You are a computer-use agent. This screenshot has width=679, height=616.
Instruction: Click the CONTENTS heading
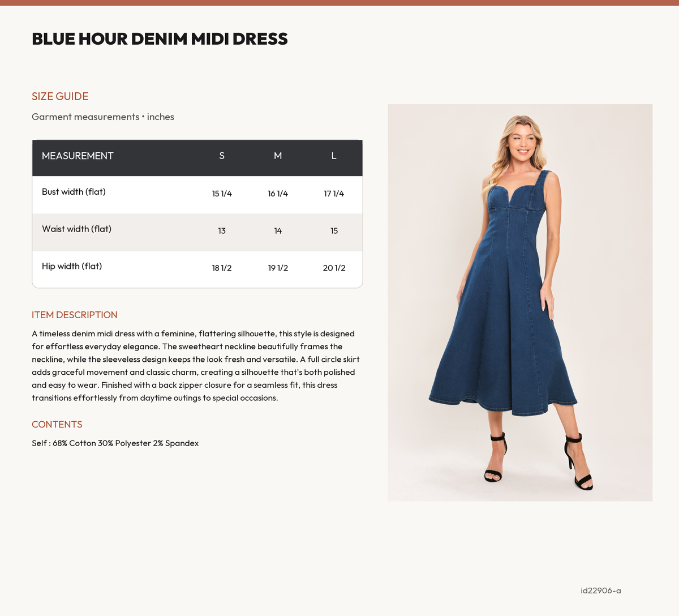pos(57,425)
